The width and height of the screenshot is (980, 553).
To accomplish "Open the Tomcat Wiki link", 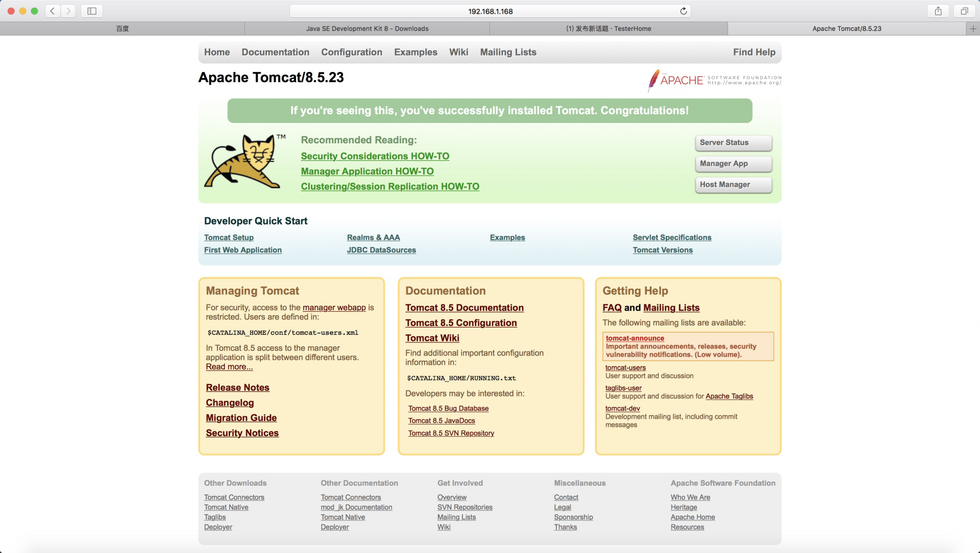I will tap(432, 338).
